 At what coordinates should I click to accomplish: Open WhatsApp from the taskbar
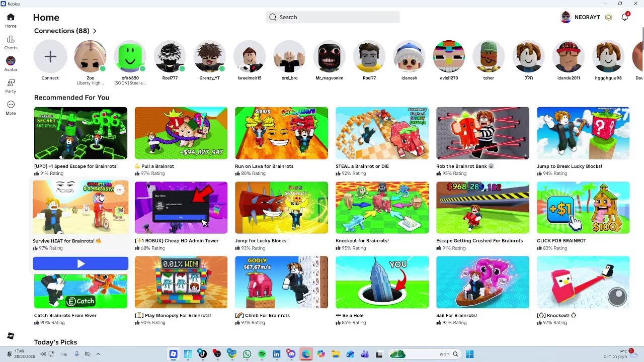(x=247, y=354)
